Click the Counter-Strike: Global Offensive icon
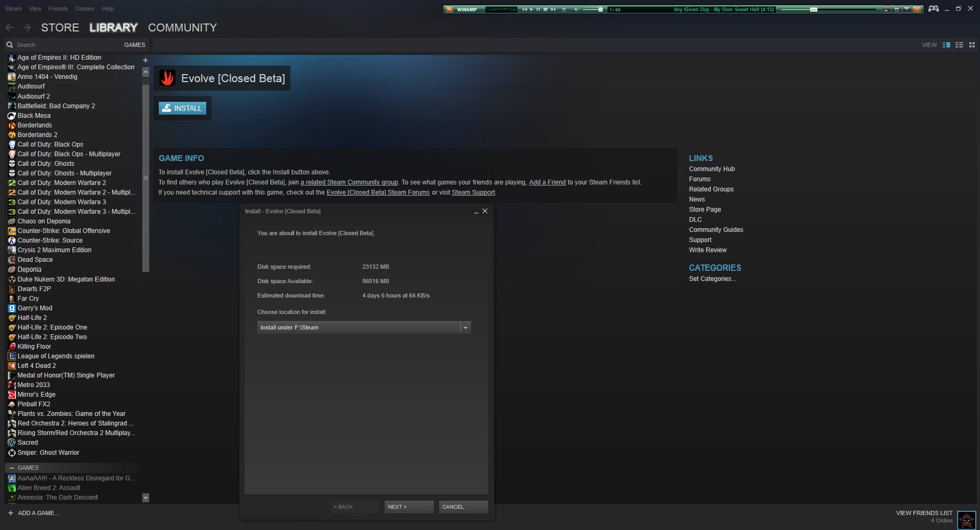 [x=12, y=231]
